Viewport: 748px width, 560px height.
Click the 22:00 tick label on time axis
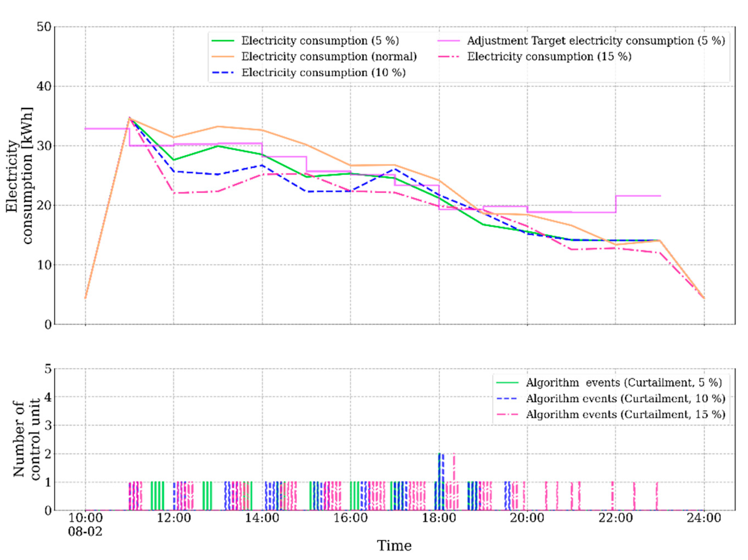tap(615, 518)
